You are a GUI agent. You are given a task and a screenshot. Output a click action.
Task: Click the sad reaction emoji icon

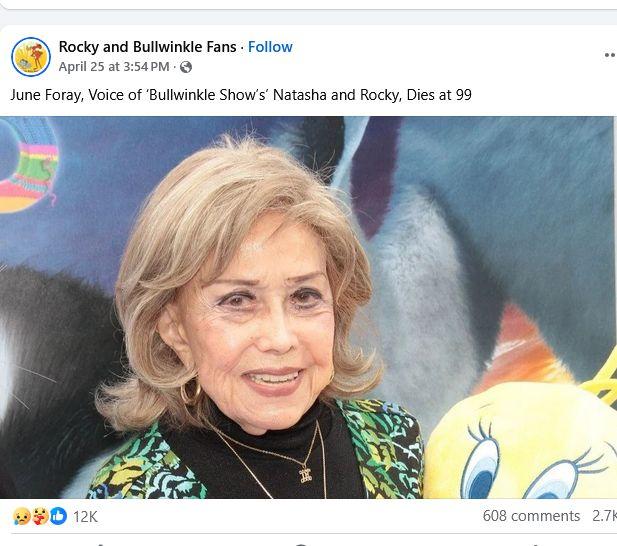tap(21, 516)
